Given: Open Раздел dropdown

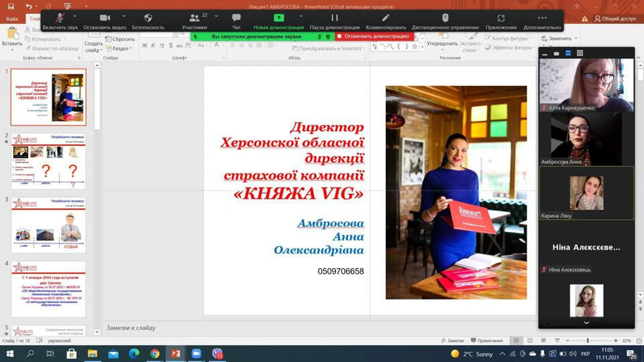Looking at the screenshot, I should [119, 48].
